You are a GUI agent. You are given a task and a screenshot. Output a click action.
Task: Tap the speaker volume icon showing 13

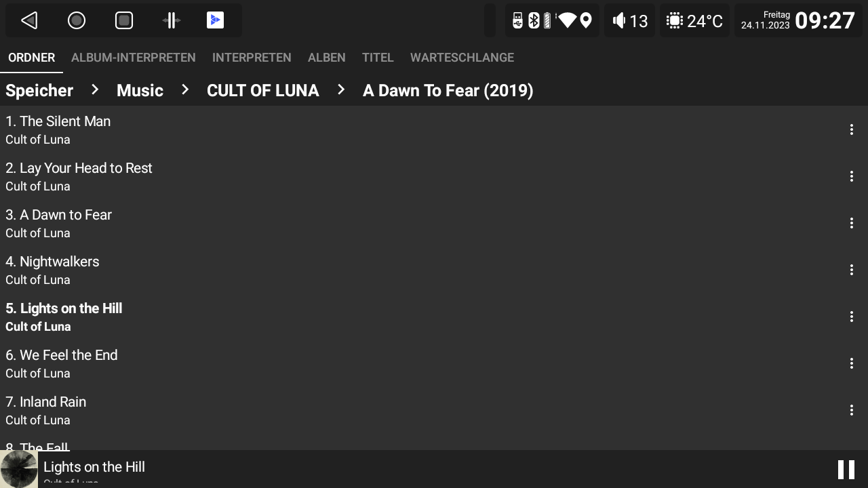[x=618, y=20]
